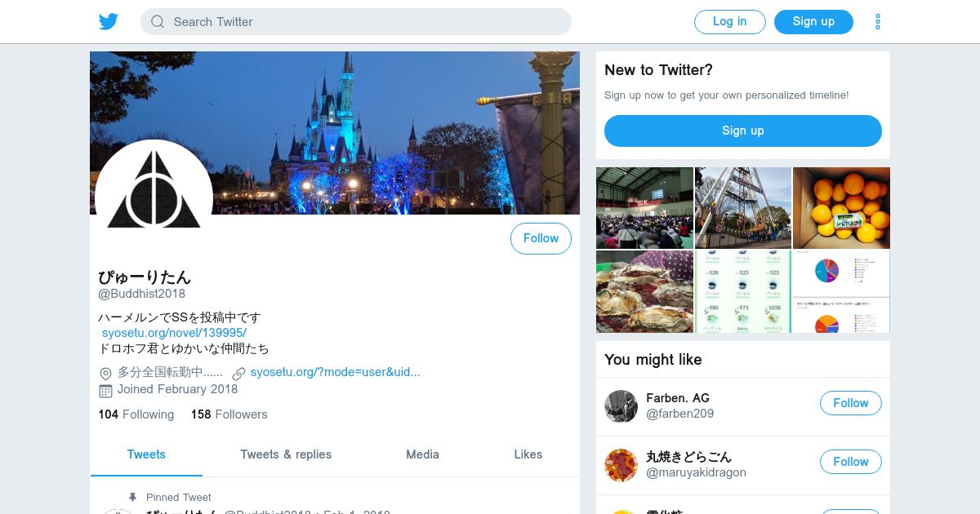The image size is (980, 514).
Task: Click the link chain icon in bio
Action: click(238, 374)
